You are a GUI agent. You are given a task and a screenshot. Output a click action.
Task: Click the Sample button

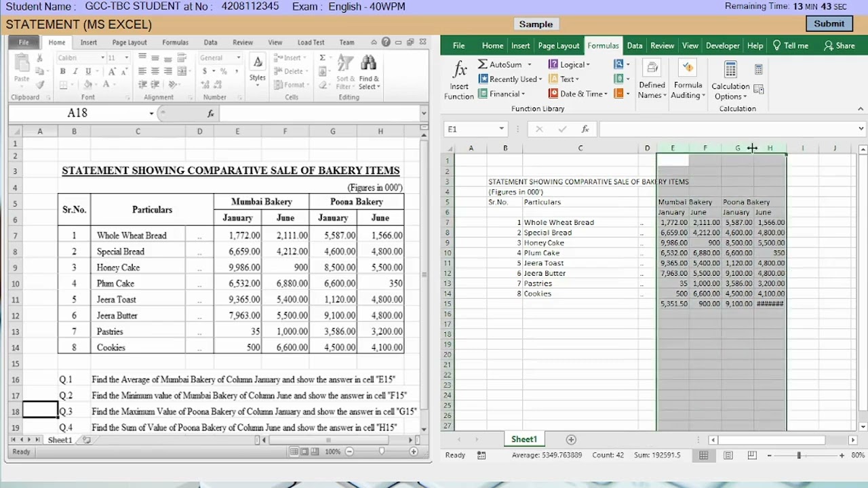click(x=536, y=24)
